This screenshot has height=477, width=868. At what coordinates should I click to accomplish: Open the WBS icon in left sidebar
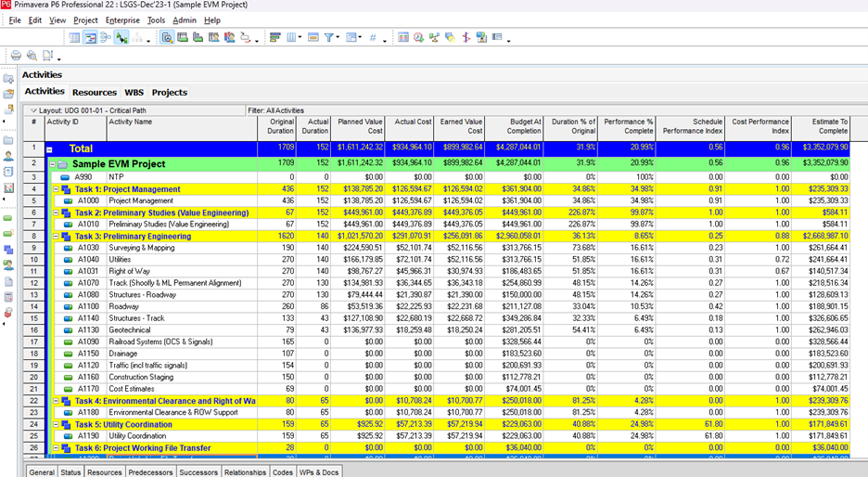[x=8, y=250]
